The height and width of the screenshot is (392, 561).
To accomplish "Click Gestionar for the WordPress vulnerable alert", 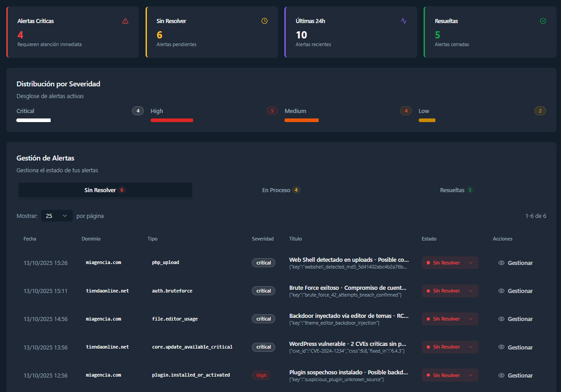I will point(515,347).
